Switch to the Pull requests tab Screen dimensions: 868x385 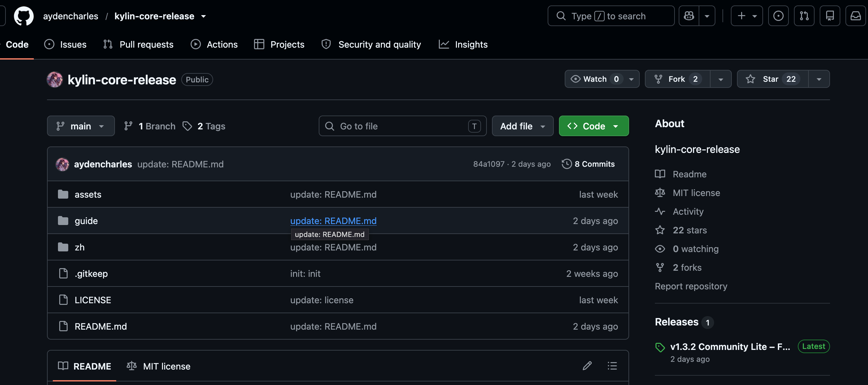(138, 44)
